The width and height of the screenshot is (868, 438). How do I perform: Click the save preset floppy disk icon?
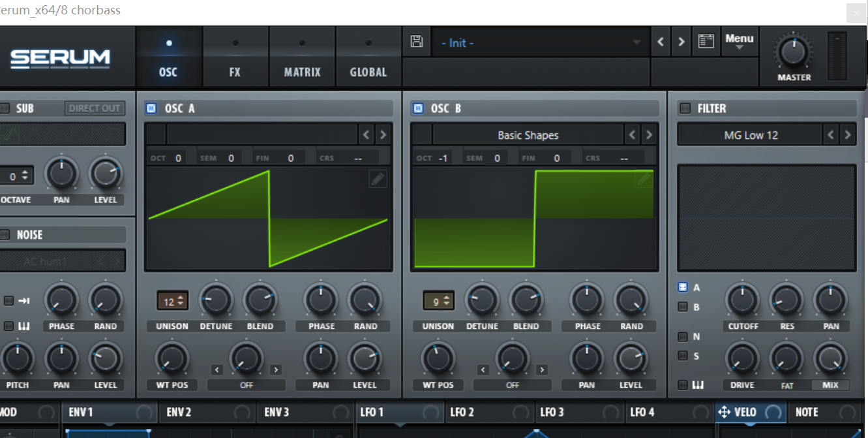[x=416, y=42]
